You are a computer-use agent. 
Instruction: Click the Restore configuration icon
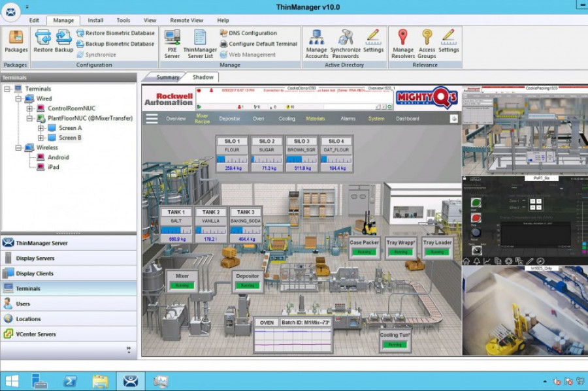(x=43, y=41)
